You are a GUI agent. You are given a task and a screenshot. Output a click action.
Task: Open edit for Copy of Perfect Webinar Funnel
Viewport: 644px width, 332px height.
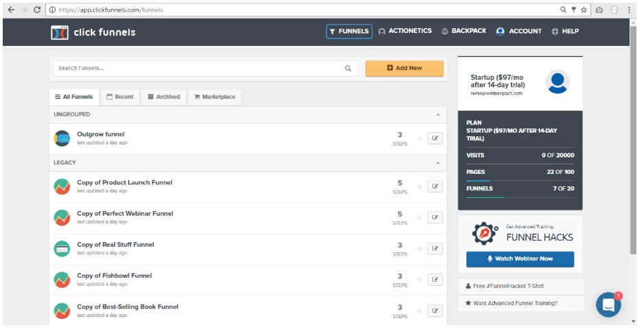[435, 218]
